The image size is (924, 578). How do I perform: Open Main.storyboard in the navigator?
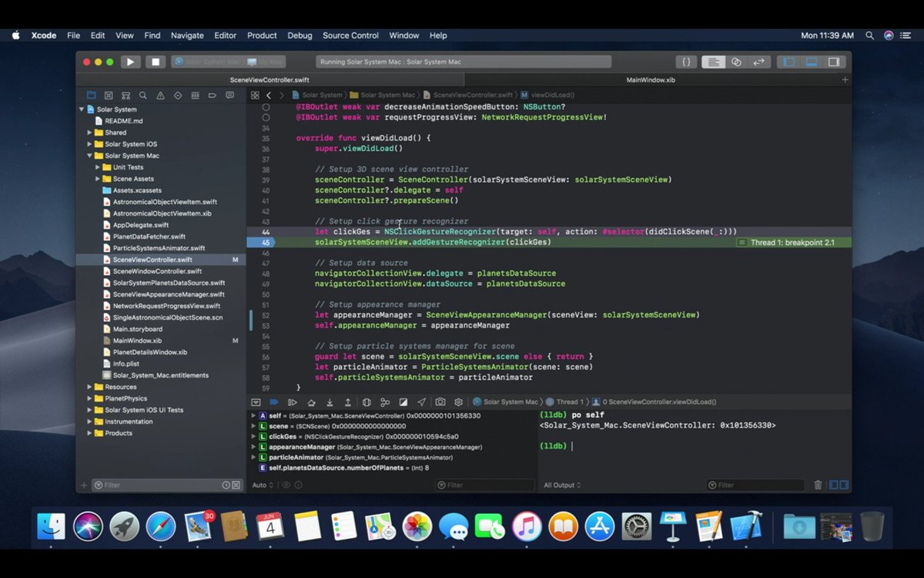(x=138, y=329)
